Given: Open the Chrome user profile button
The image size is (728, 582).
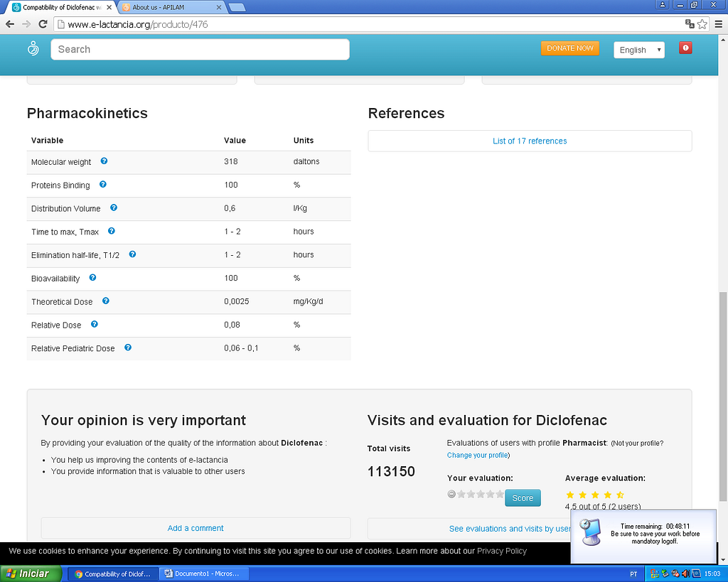Looking at the screenshot, I should click(x=662, y=5).
